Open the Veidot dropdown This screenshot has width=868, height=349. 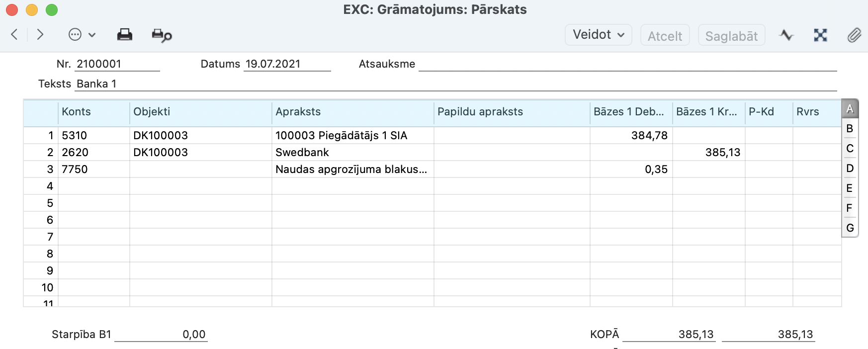click(598, 35)
